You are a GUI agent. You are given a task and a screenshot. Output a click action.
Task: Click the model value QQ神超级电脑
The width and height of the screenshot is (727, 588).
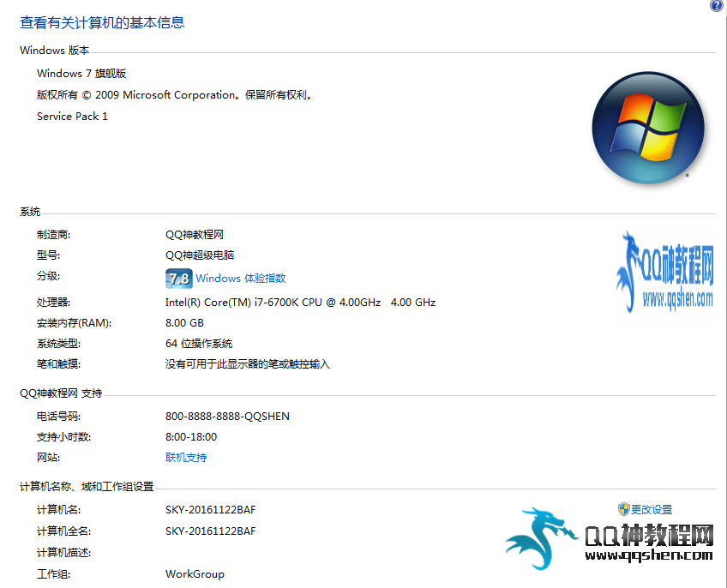coord(200,255)
